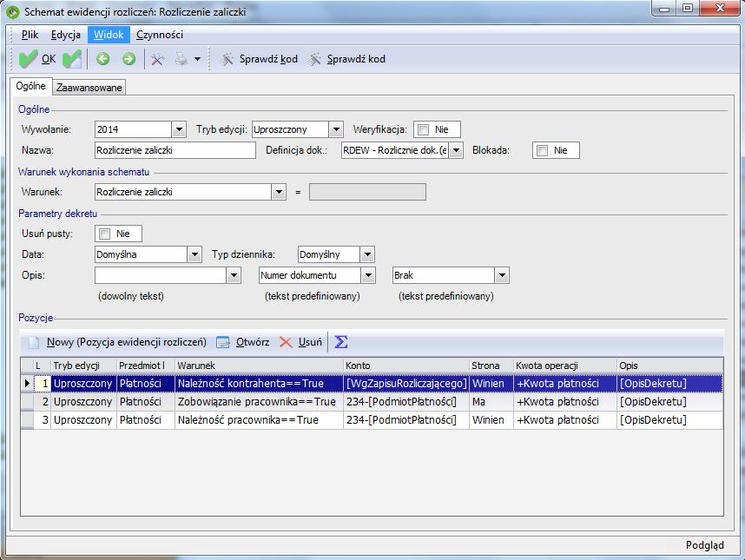This screenshot has width=745, height=560.
Task: Select row 1 Należność kontrahenta==True
Action: coord(372,384)
